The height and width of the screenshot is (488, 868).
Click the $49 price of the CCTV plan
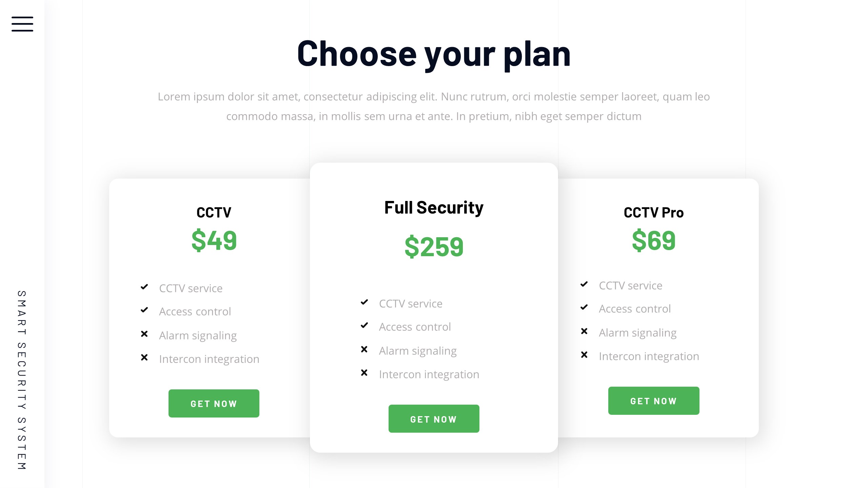coord(214,240)
